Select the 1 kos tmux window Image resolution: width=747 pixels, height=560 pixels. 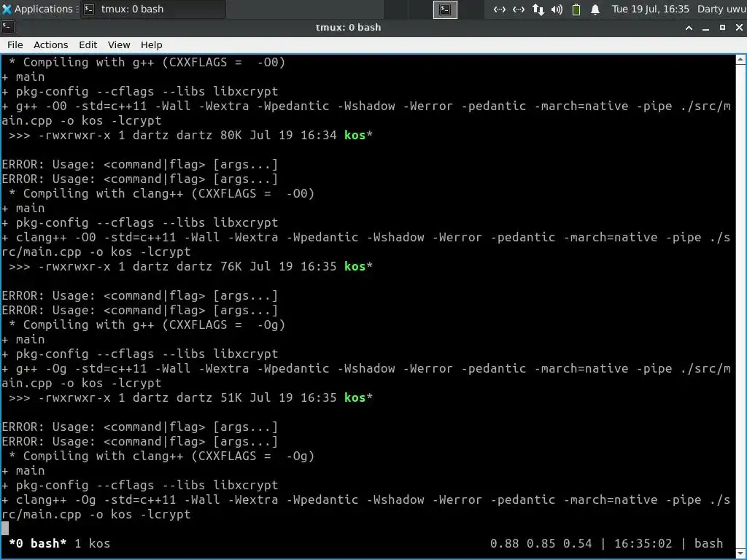pyautogui.click(x=92, y=543)
